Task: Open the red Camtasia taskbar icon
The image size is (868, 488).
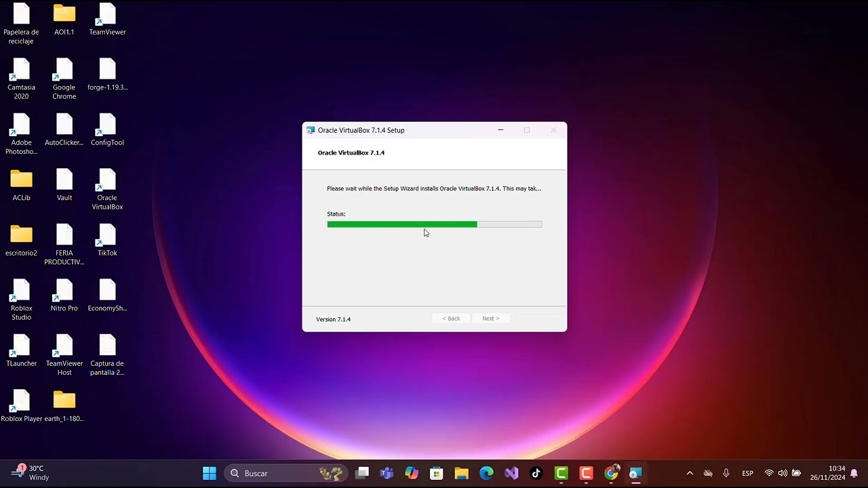Action: (x=586, y=473)
